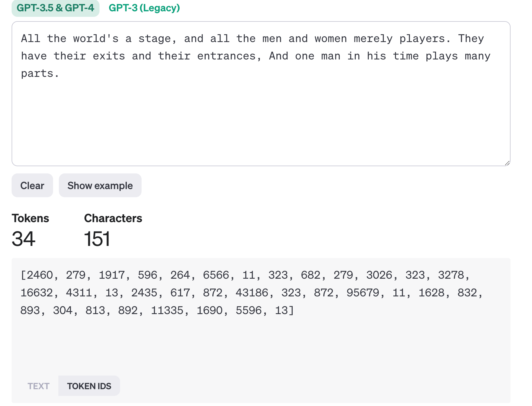The width and height of the screenshot is (532, 406).
Task: Click the character count number 151
Action: click(x=97, y=239)
